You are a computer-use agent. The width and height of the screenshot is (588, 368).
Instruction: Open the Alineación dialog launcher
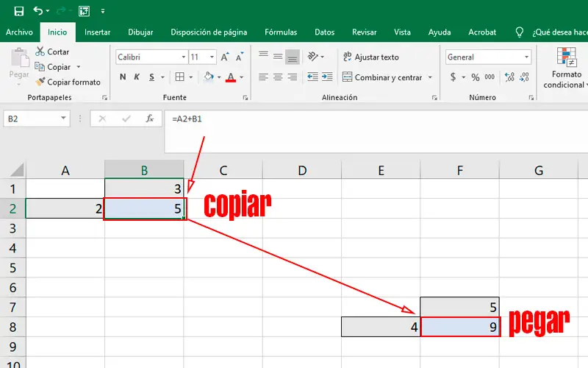[x=434, y=98]
